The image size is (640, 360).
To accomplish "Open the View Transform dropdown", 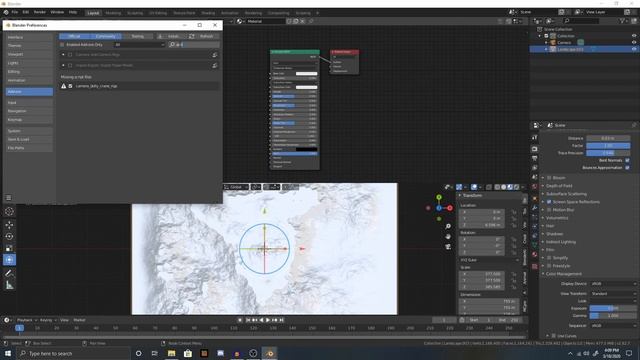I will coord(613,293).
